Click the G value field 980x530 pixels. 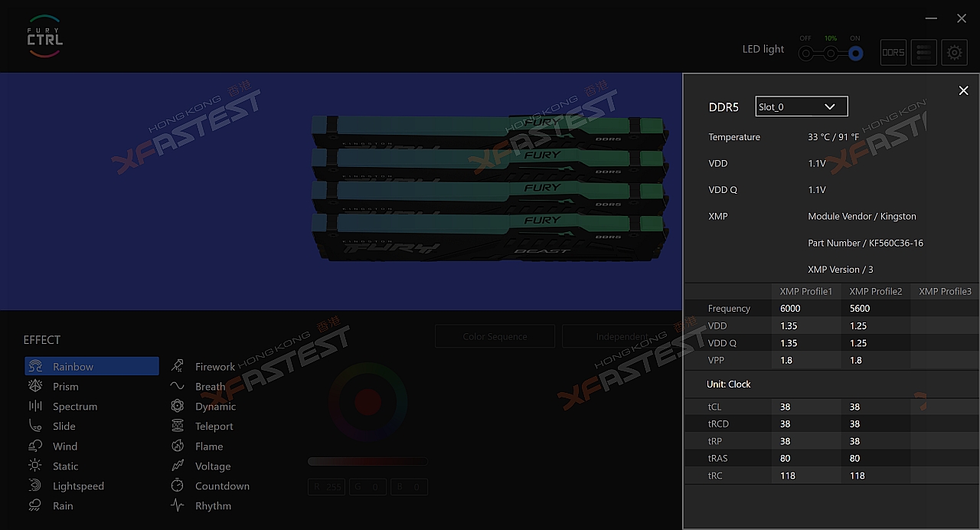coord(368,486)
